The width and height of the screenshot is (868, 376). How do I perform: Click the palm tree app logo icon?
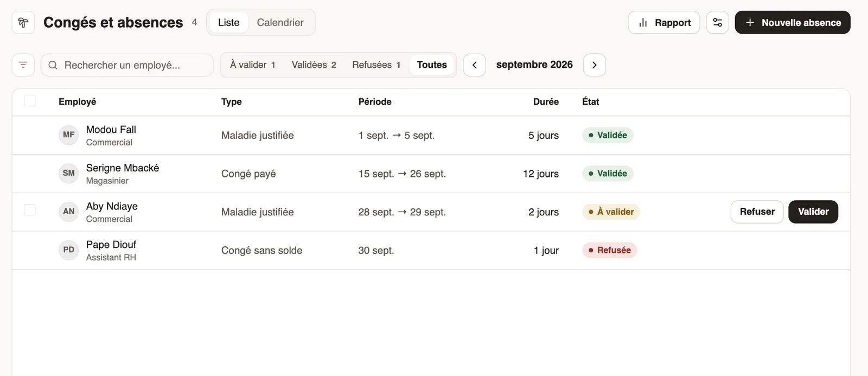coord(23,22)
